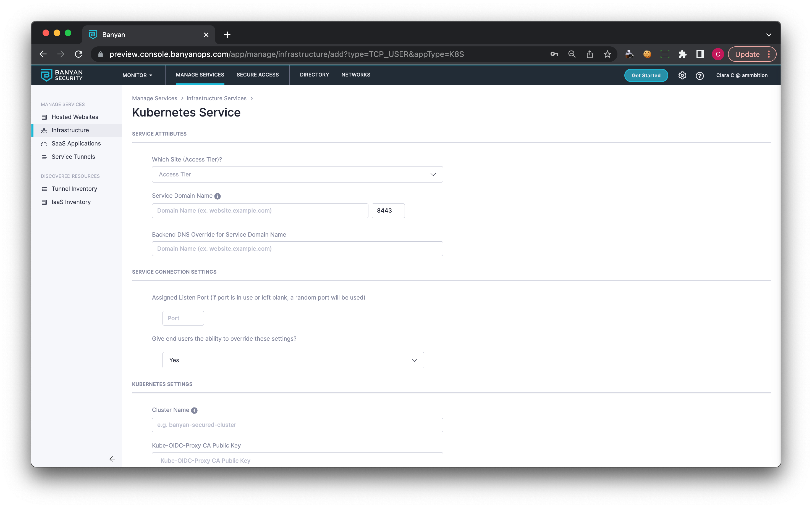Click the Banyan Security logo
The height and width of the screenshot is (508, 812).
point(62,75)
